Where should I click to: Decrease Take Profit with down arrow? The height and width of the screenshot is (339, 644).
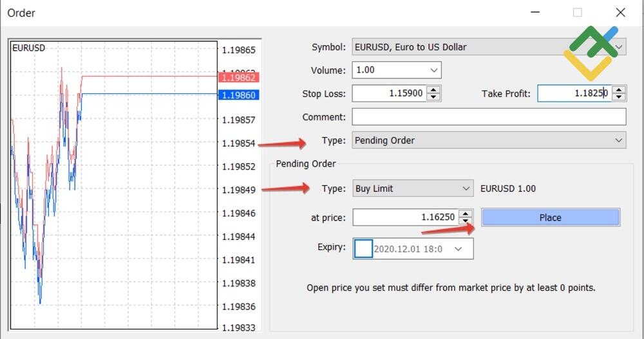pos(619,97)
